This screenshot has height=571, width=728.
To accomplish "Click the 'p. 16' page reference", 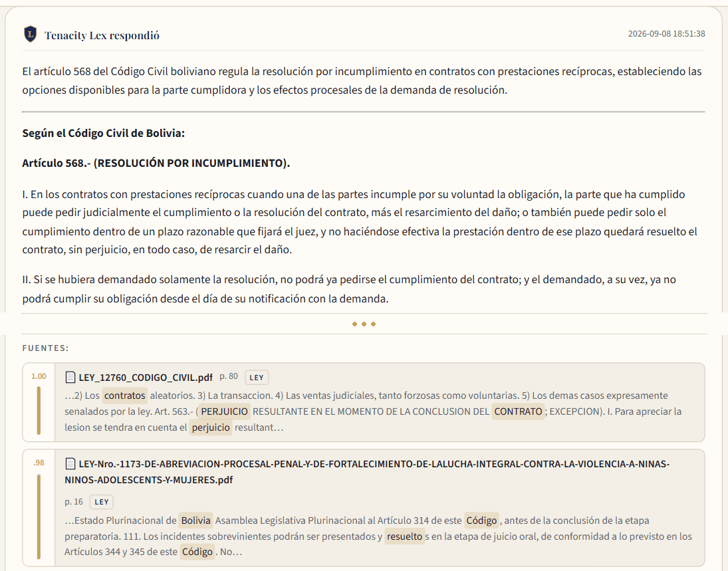I will tap(74, 502).
